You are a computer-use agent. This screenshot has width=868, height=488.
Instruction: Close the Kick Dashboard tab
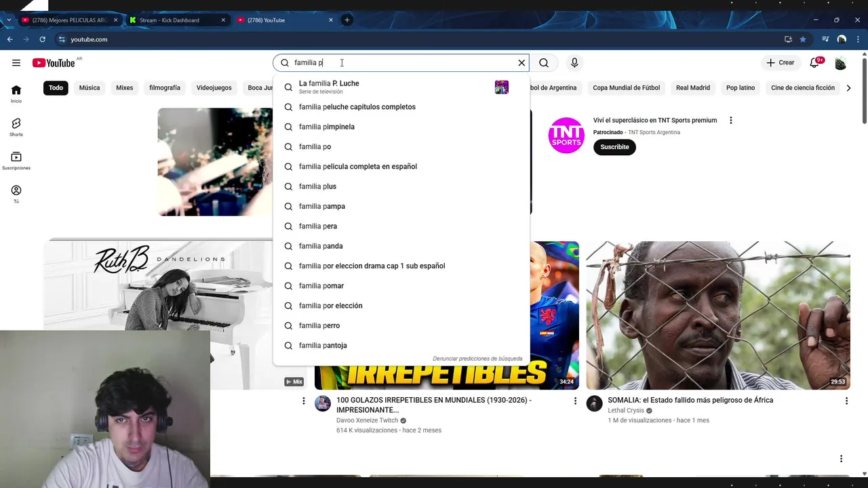point(223,20)
